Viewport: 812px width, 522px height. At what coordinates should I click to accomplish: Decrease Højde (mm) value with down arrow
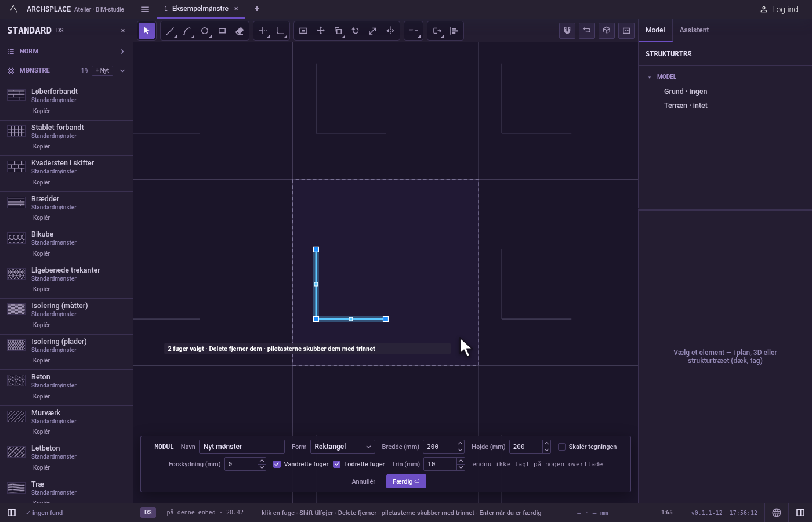click(546, 450)
